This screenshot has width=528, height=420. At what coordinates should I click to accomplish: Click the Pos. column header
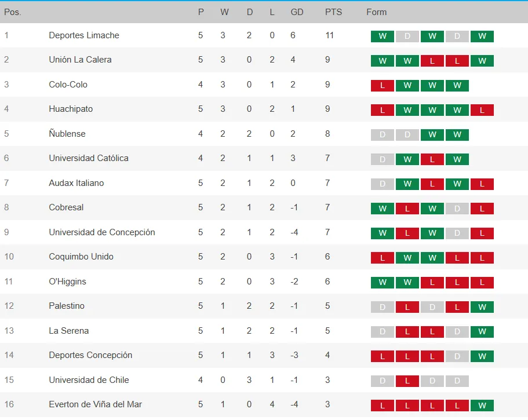[13, 12]
